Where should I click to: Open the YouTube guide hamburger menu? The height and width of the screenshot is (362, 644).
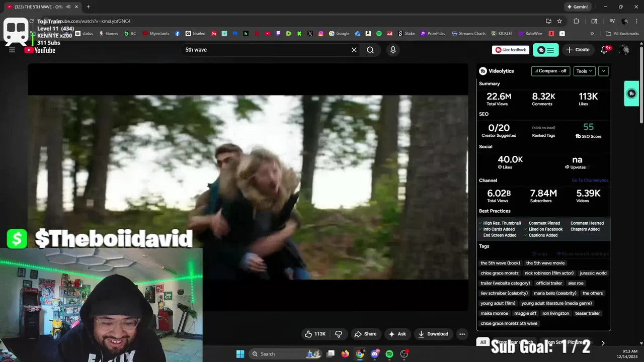pyautogui.click(x=12, y=50)
